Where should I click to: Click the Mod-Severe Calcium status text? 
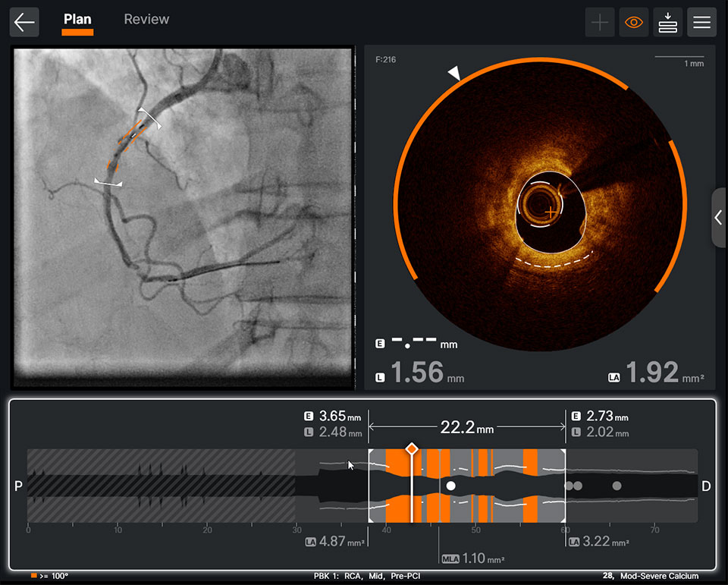(659, 576)
